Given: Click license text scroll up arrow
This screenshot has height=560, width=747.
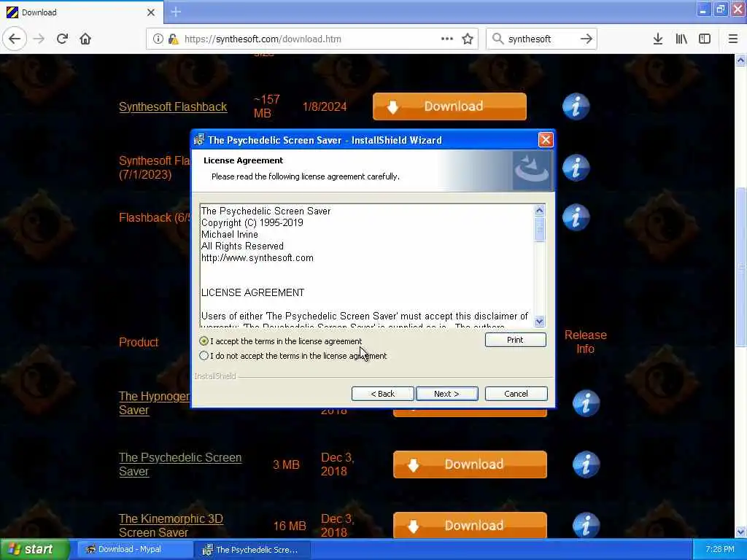Looking at the screenshot, I should point(539,211).
